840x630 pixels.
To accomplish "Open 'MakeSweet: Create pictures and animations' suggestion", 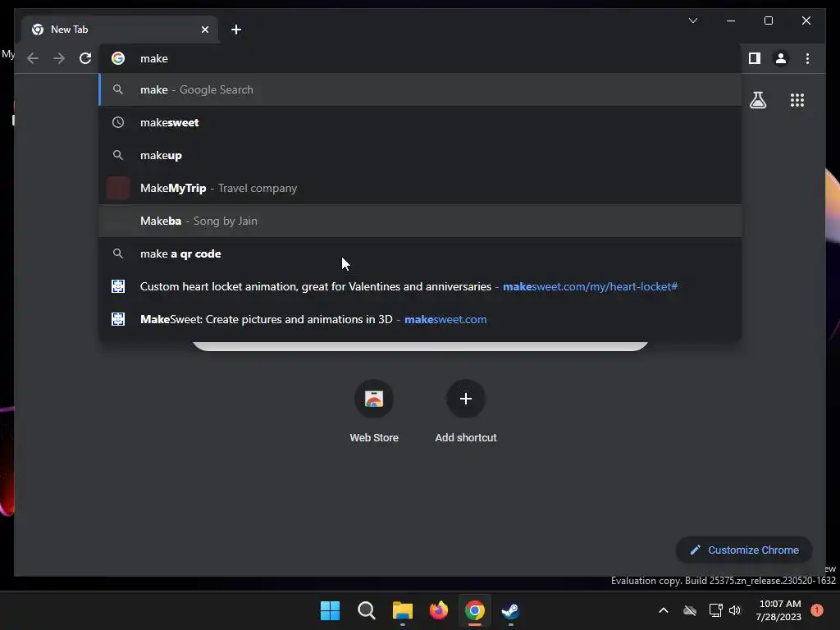I will [x=421, y=319].
